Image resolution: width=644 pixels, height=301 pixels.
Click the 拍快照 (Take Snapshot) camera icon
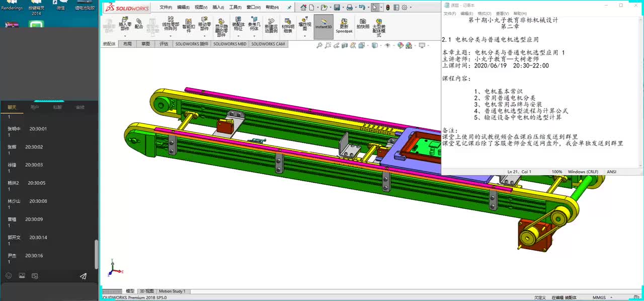[363, 23]
